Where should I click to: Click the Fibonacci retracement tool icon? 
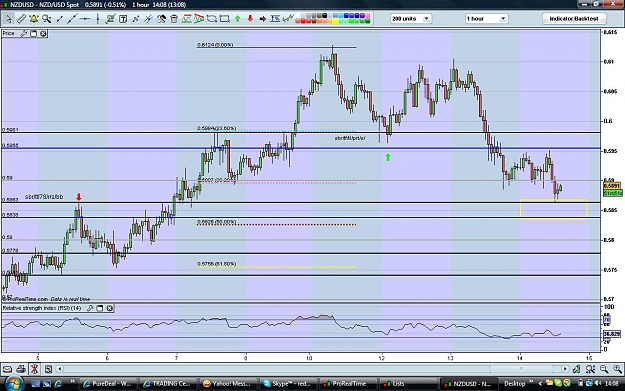click(275, 19)
